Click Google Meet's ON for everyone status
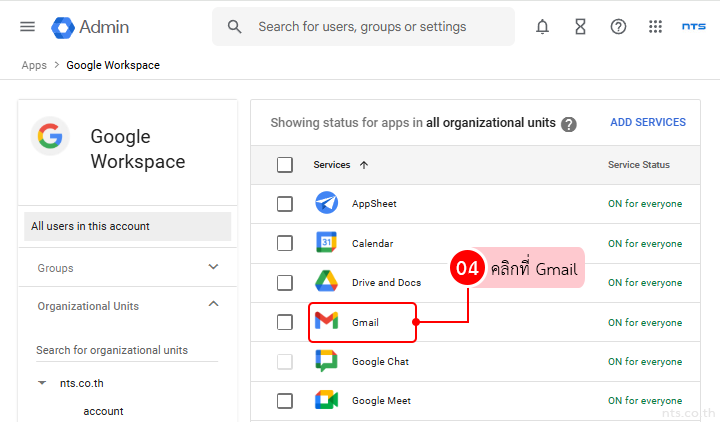This screenshot has width=720, height=422. pyautogui.click(x=645, y=401)
